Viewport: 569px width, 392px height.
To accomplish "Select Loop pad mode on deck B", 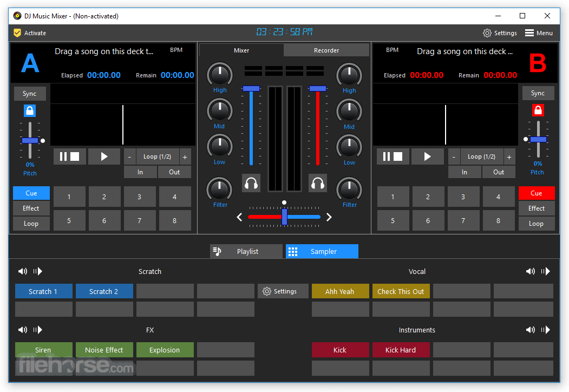I will click(x=537, y=224).
